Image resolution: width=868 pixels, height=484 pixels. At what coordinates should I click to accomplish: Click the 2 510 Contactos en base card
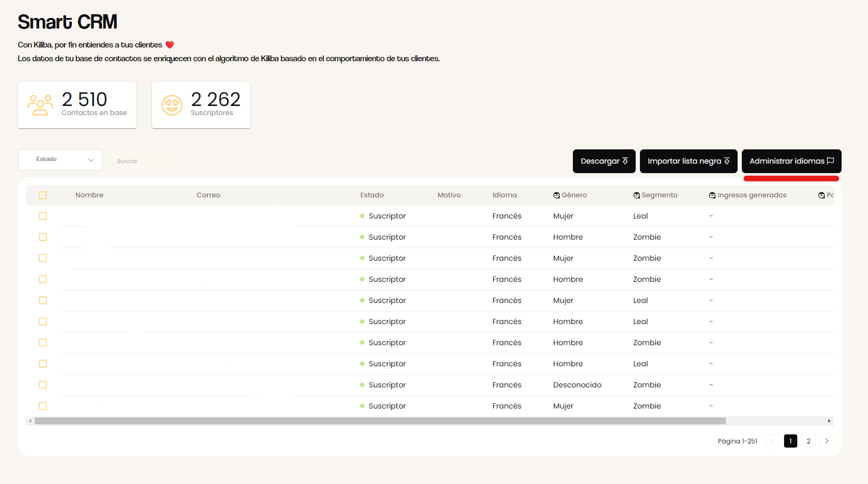[77, 105]
